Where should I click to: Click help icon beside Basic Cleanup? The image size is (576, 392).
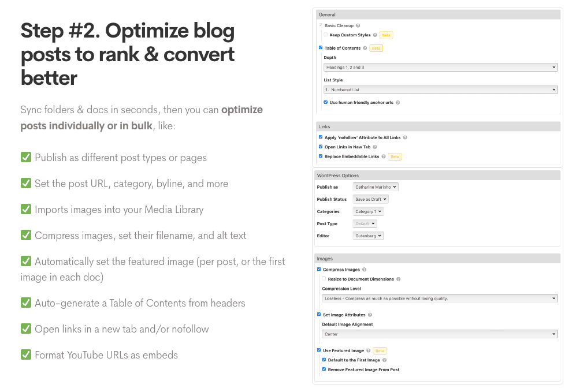point(358,26)
